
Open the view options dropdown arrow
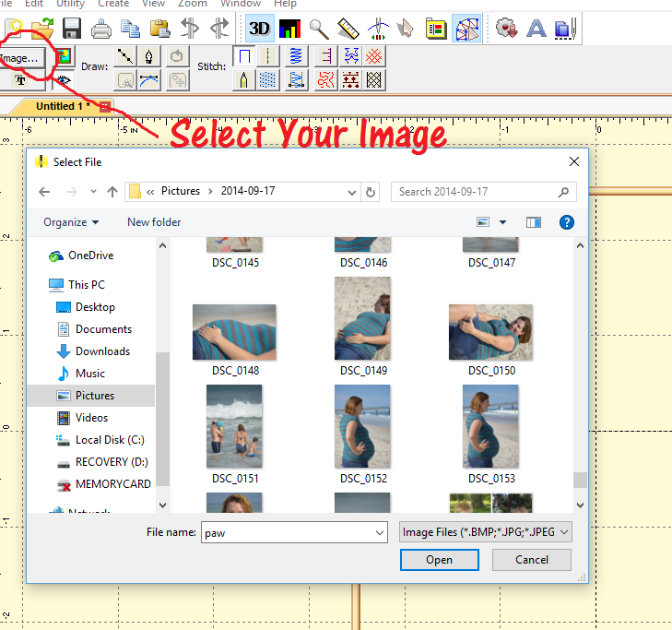pos(502,222)
